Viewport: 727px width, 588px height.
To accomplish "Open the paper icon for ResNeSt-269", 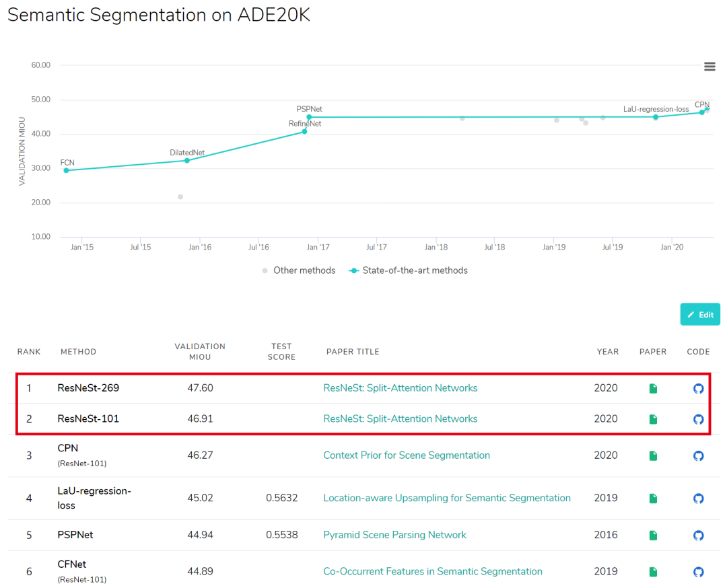I will (x=652, y=388).
